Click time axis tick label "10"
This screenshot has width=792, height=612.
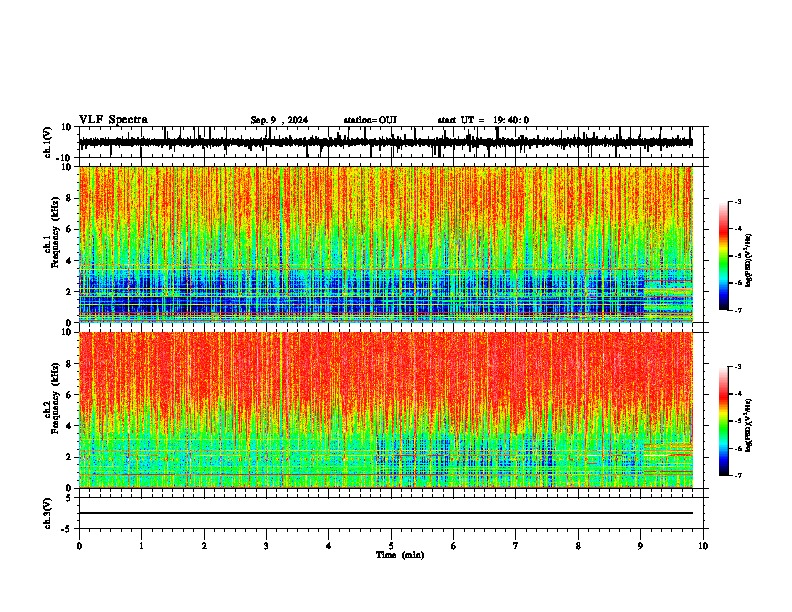coord(703,546)
